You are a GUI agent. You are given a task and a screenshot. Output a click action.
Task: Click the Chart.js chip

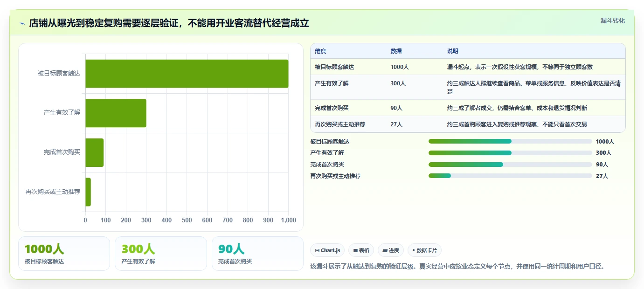tap(327, 250)
